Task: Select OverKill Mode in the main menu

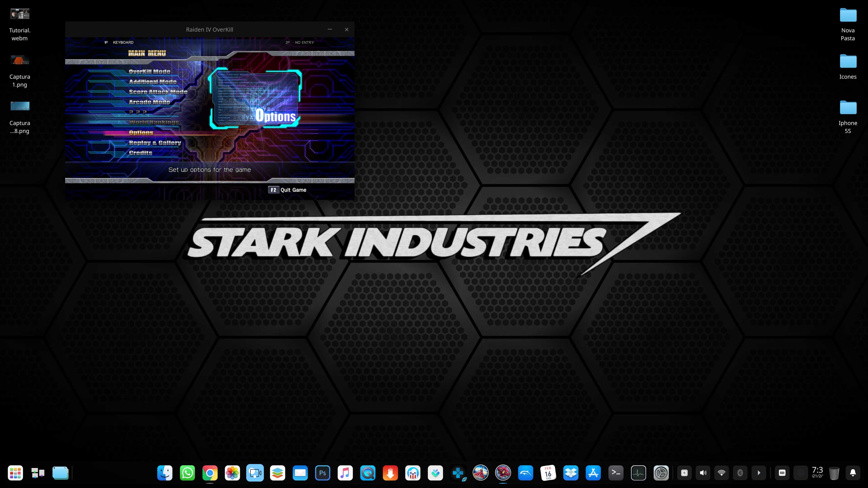Action: (149, 71)
